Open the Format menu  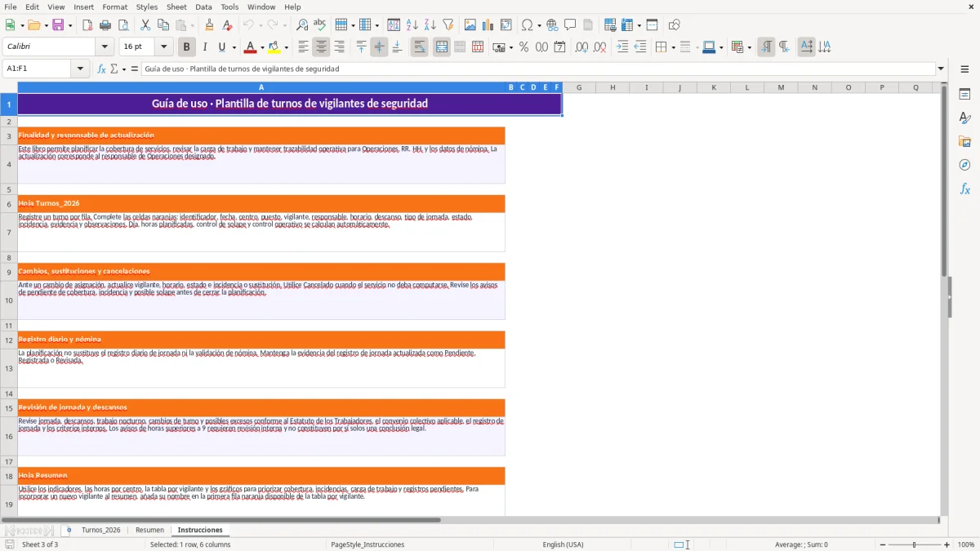click(114, 7)
